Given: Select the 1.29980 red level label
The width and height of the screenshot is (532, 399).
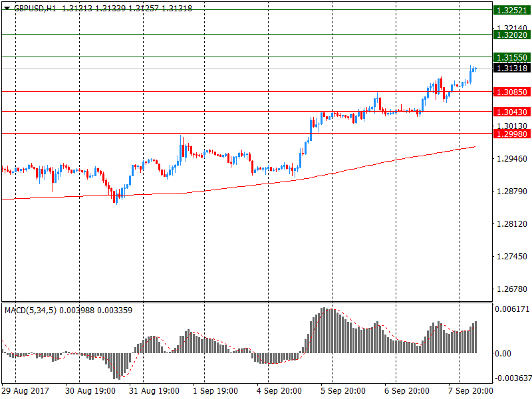Looking at the screenshot, I should [x=511, y=134].
